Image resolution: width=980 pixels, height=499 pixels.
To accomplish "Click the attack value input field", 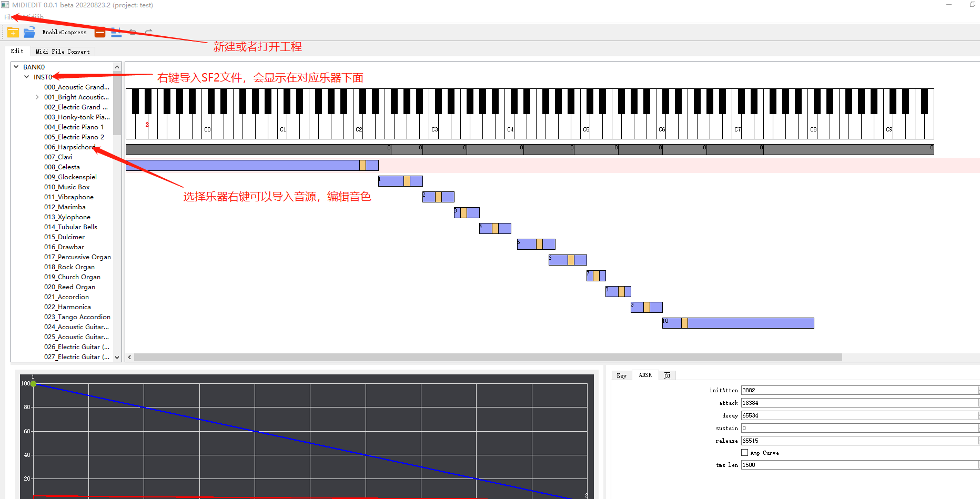I will 858,403.
